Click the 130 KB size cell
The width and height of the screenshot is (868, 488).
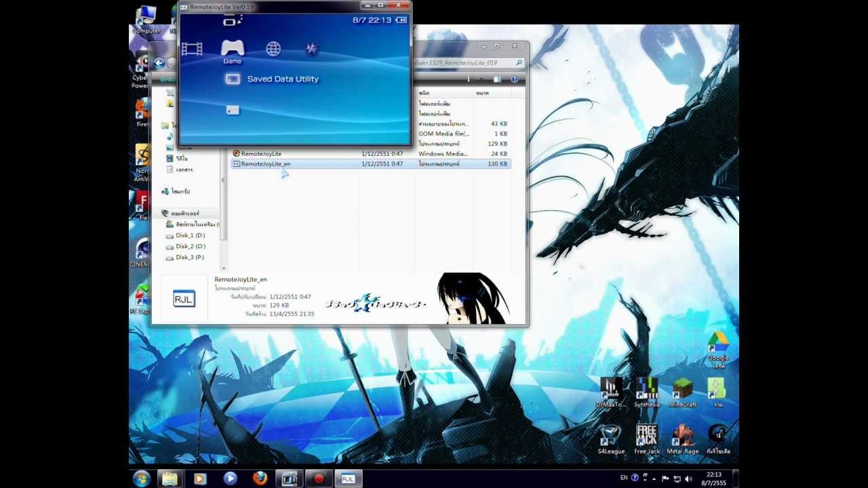498,164
